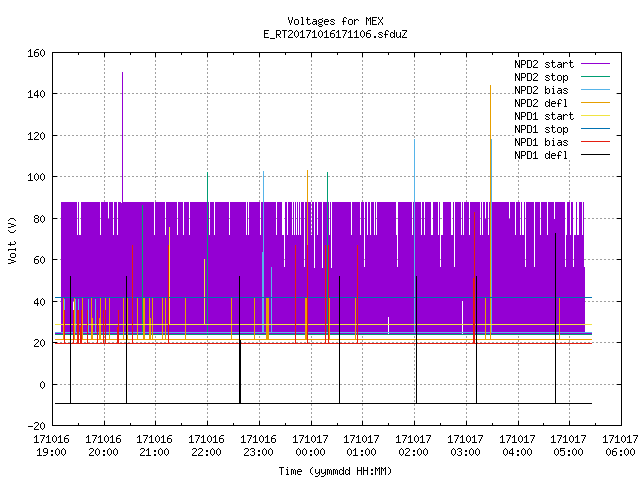
Task: Click the chart title "Voltages for MEX"
Action: pos(335,21)
